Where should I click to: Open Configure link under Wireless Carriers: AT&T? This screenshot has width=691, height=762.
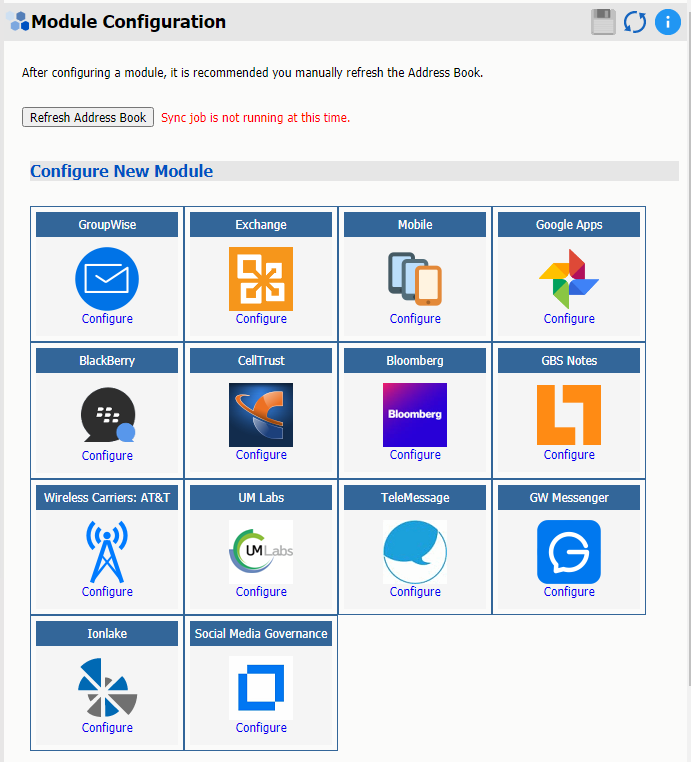107,592
